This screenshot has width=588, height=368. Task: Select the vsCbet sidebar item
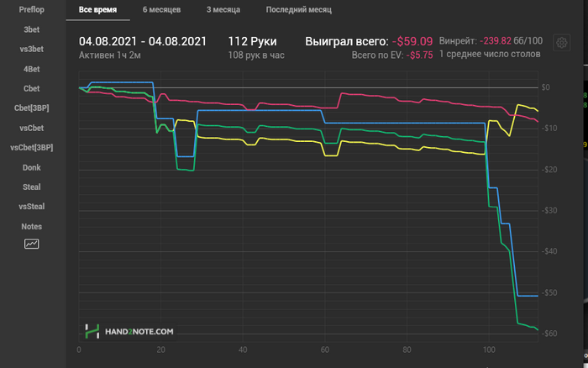32,128
